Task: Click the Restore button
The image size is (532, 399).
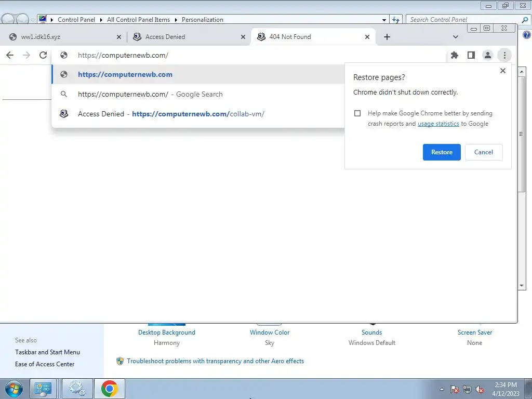Action: pos(442,152)
